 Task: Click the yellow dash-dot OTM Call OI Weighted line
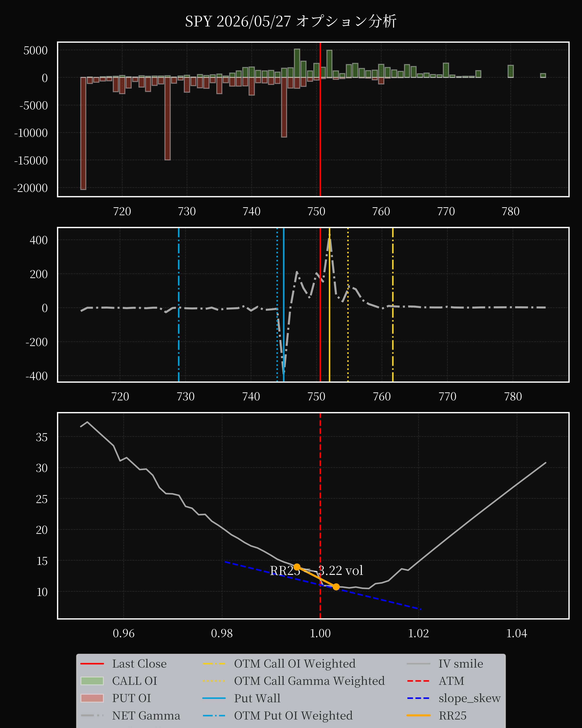[393, 305]
